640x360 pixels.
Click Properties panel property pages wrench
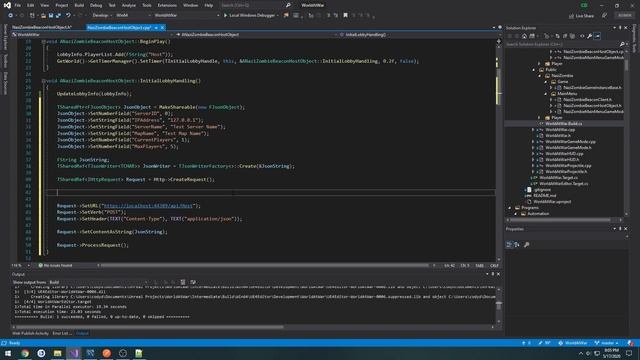click(x=527, y=244)
